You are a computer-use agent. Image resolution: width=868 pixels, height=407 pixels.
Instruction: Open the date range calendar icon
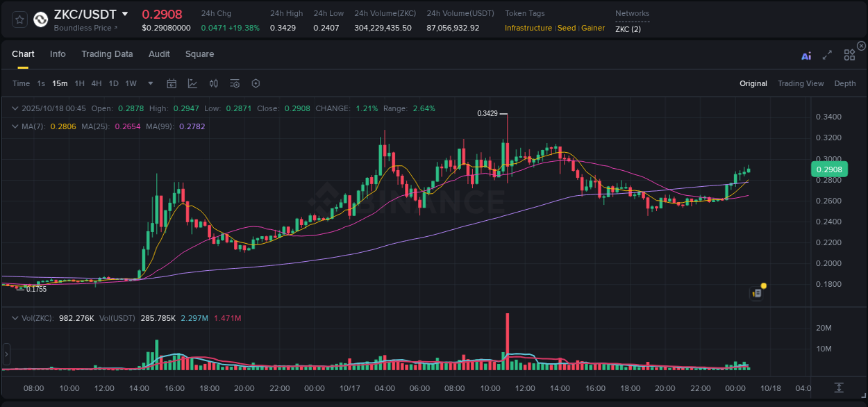pyautogui.click(x=172, y=83)
